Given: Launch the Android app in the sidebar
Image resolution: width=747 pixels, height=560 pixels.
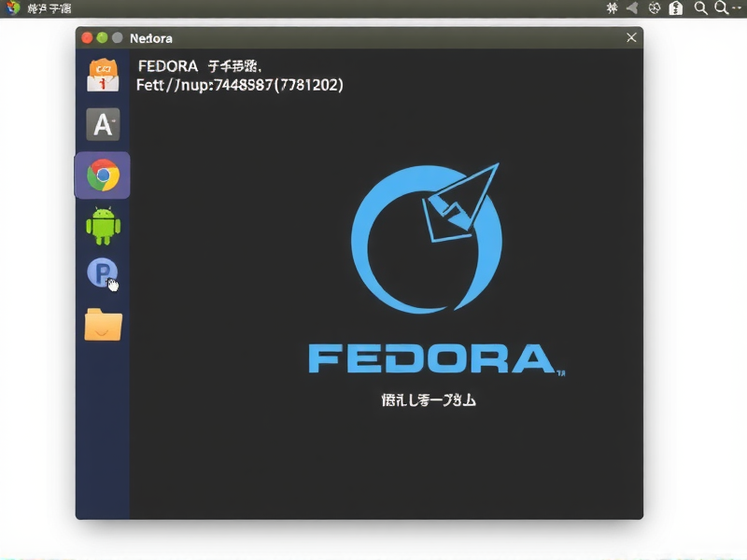Looking at the screenshot, I should 103,224.
